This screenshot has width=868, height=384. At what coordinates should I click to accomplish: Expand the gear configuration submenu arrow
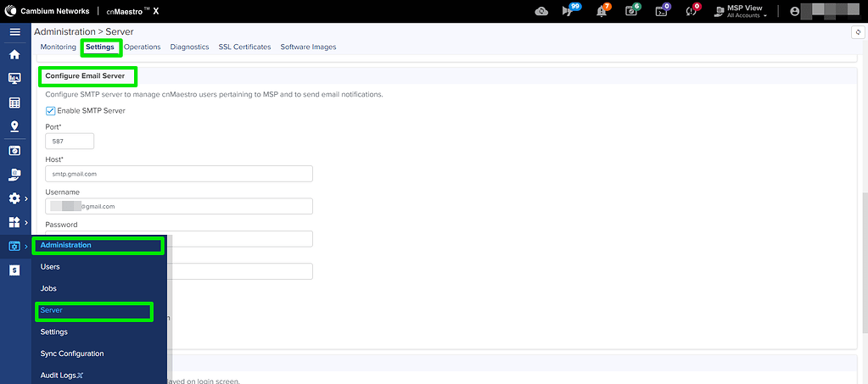(x=26, y=198)
